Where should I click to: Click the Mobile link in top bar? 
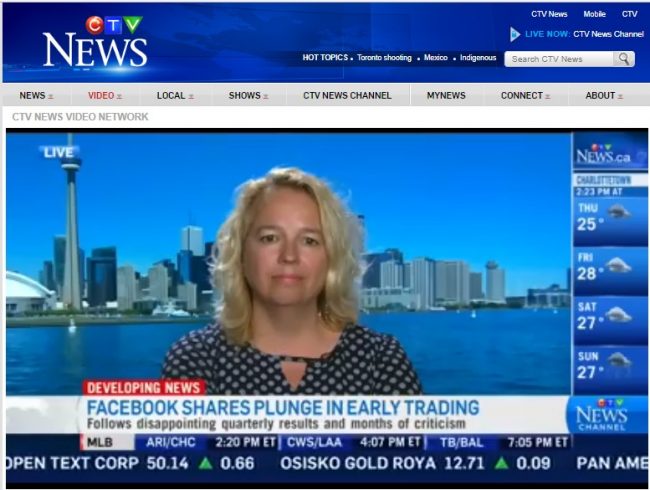point(594,14)
